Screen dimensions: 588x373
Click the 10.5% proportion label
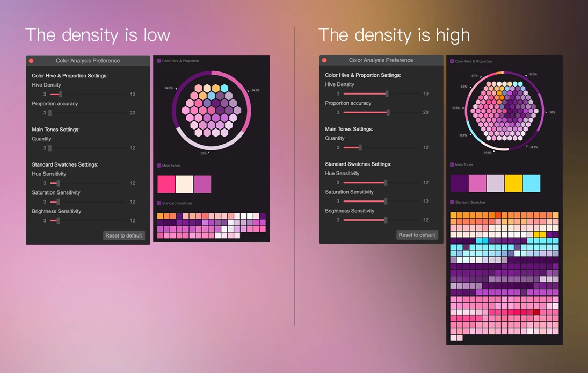click(x=455, y=107)
